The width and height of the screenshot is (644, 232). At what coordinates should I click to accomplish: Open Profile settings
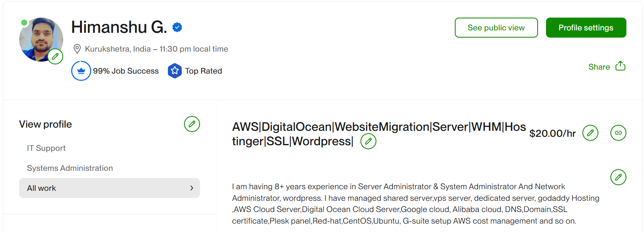click(x=586, y=28)
